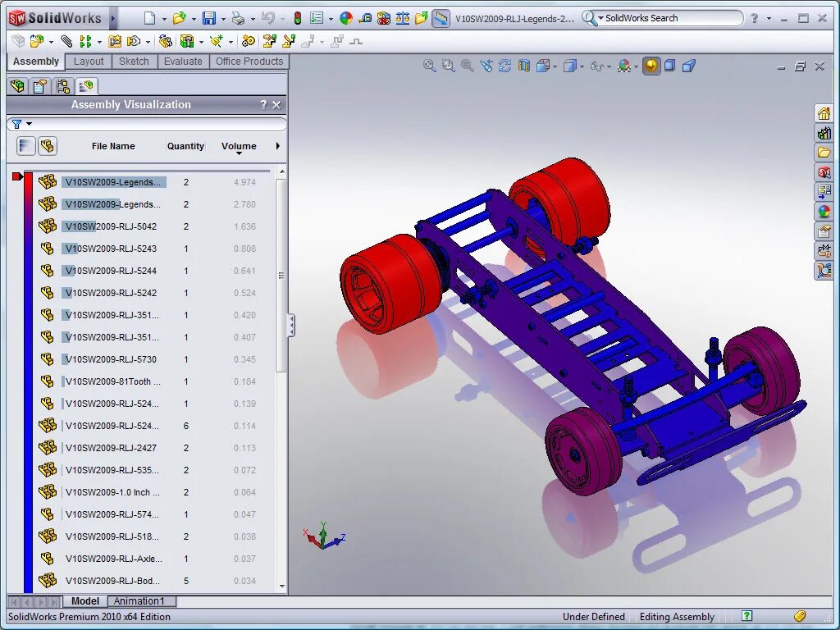Image resolution: width=840 pixels, height=630 pixels.
Task: Switch to the Layout tab
Action: [89, 61]
